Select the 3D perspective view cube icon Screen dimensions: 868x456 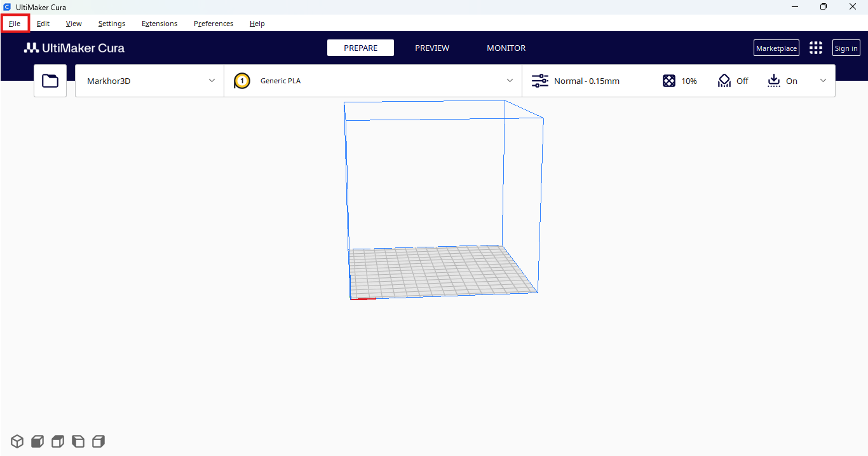pyautogui.click(x=17, y=441)
